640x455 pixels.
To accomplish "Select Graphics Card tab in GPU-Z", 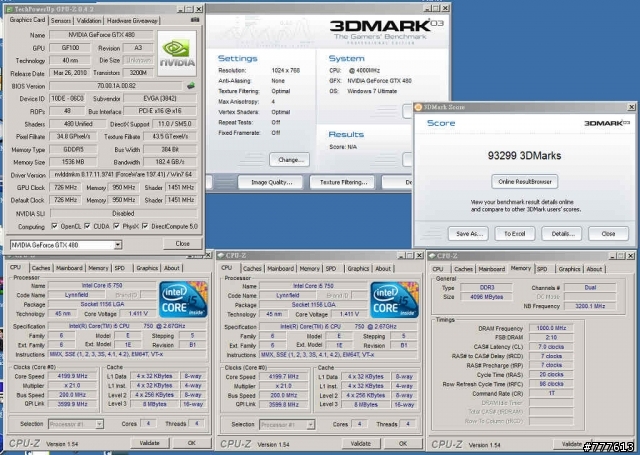I will [27, 20].
